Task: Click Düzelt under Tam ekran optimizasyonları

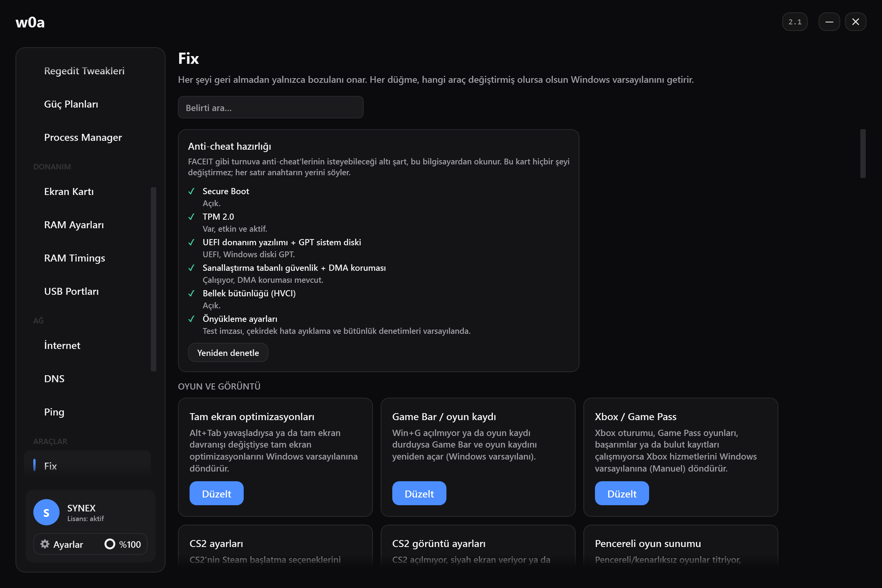Action: [217, 493]
